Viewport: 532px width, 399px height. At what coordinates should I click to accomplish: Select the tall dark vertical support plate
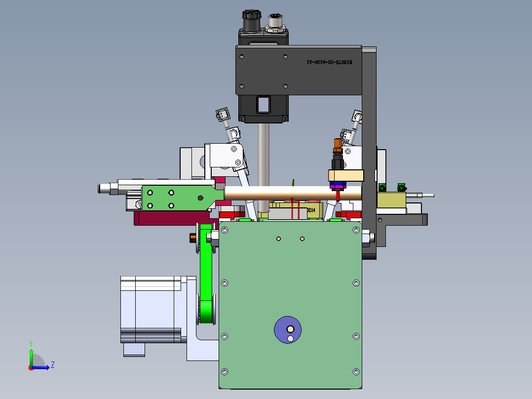(x=369, y=153)
